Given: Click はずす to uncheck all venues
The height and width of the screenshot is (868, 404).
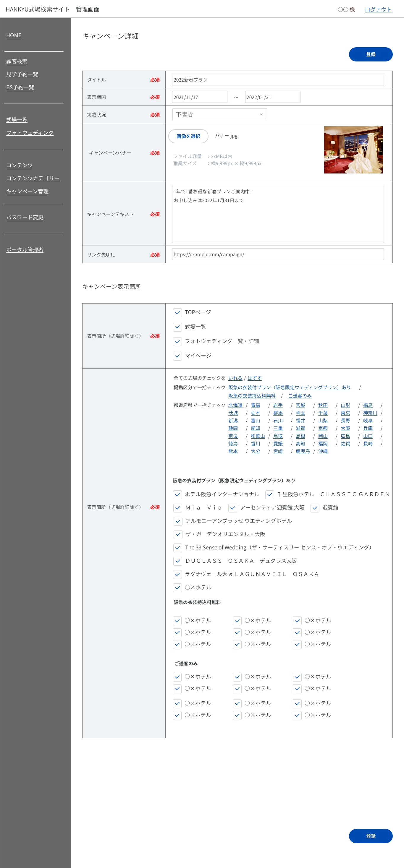Looking at the screenshot, I should pyautogui.click(x=254, y=378).
